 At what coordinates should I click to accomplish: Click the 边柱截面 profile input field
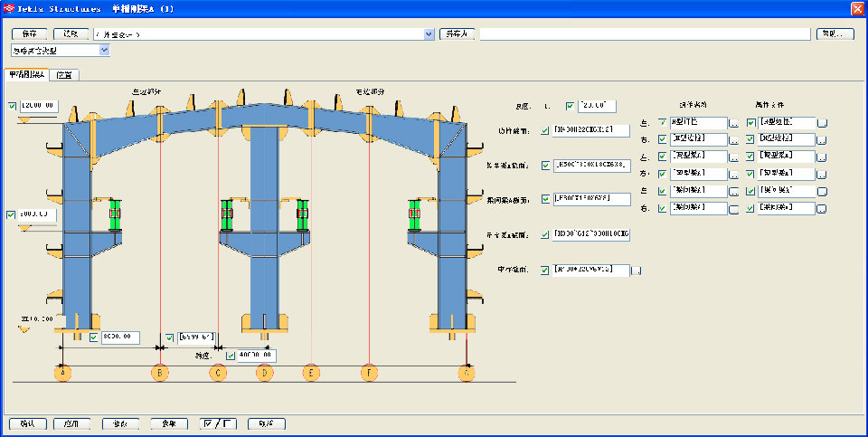click(591, 130)
